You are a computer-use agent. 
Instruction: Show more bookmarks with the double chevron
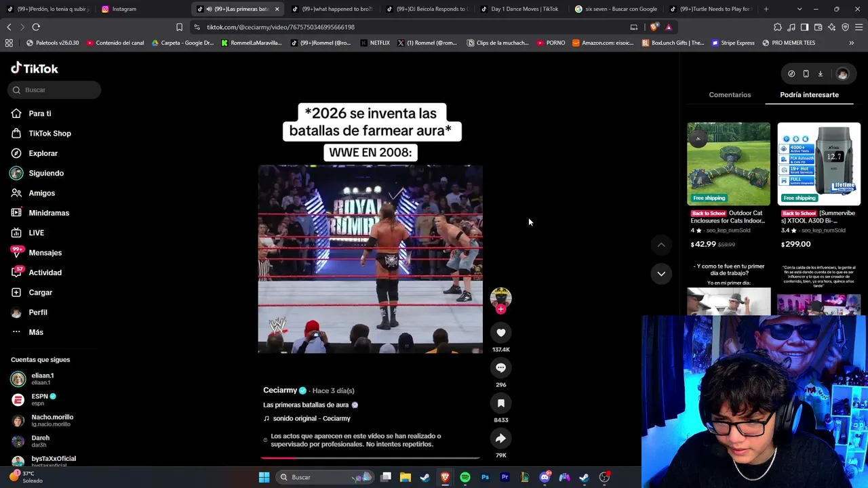852,43
